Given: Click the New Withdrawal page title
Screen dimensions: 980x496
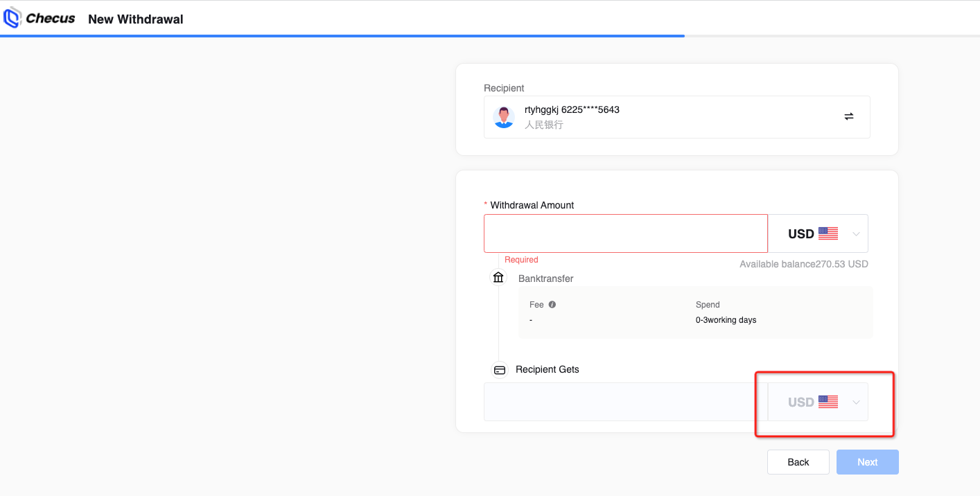Looking at the screenshot, I should click(135, 19).
